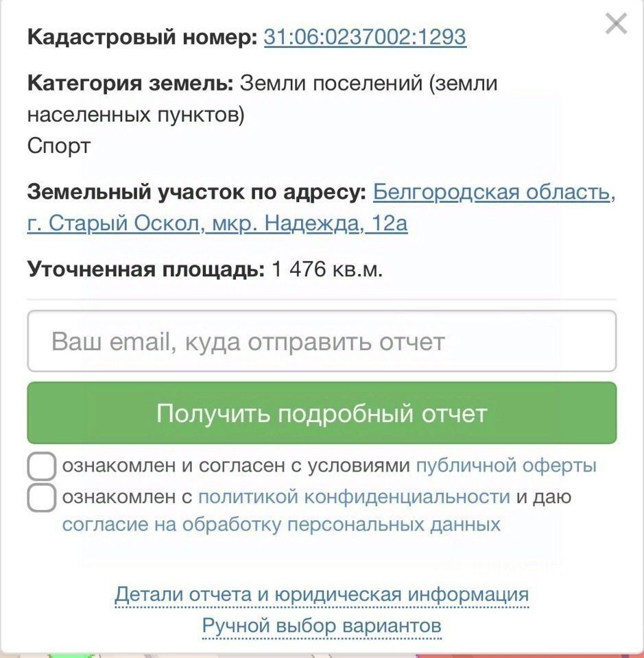Focus the email field for the report
Image resolution: width=644 pixels, height=658 pixels.
(x=322, y=341)
